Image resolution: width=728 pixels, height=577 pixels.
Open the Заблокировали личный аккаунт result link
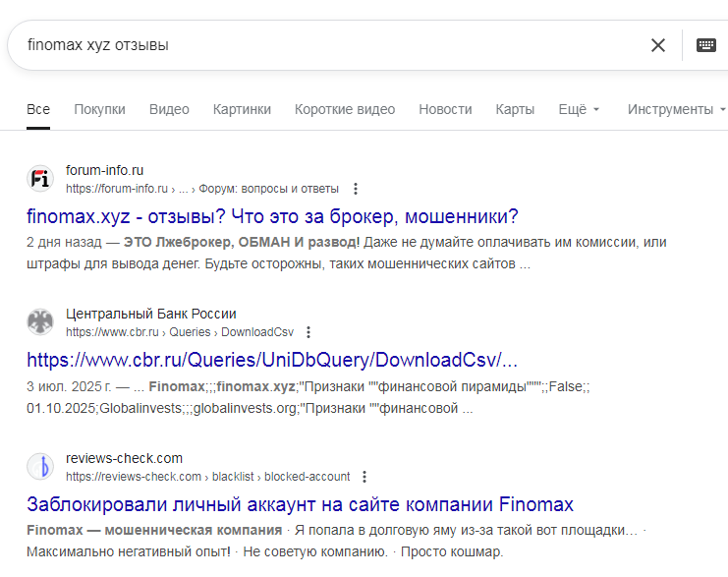coord(300,504)
